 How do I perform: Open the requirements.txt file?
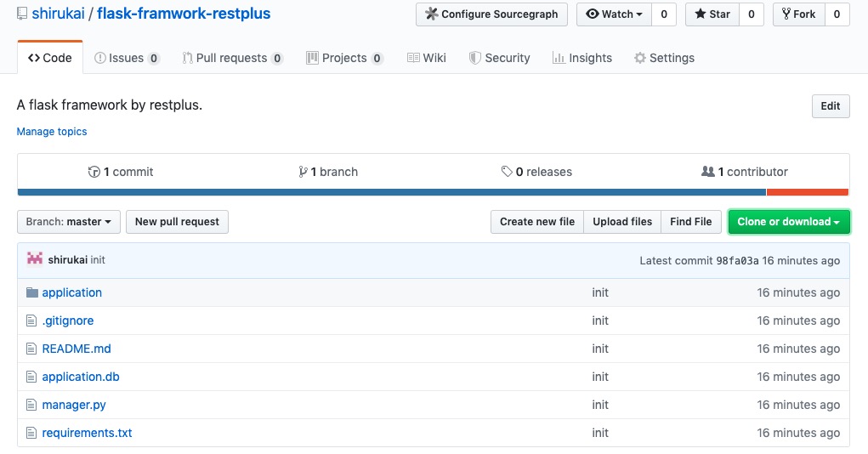[x=87, y=433]
